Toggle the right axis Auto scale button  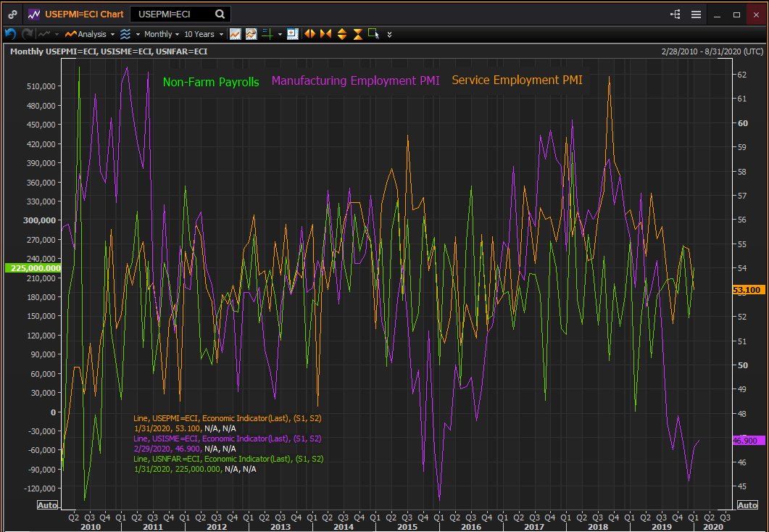747,505
